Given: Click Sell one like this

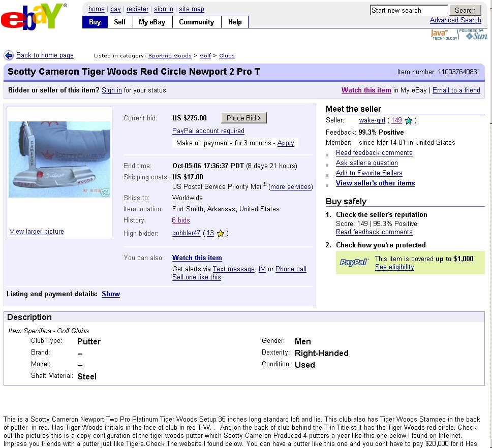Looking at the screenshot, I should [x=196, y=277].
